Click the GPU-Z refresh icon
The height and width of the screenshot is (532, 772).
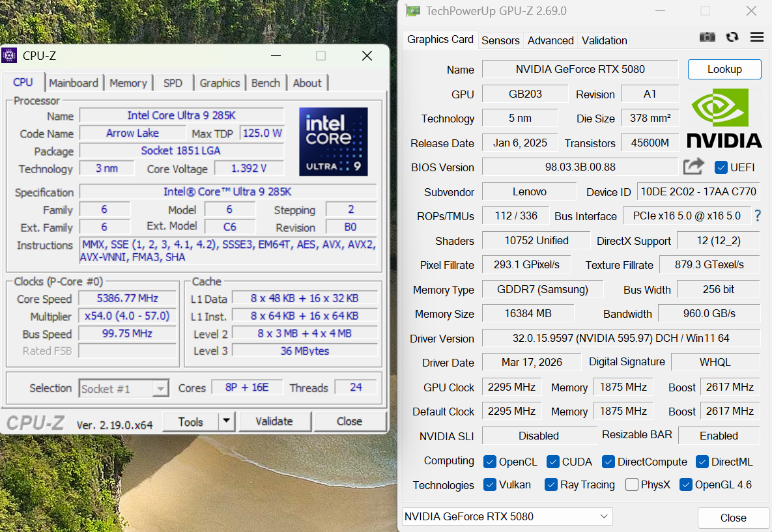click(x=732, y=37)
